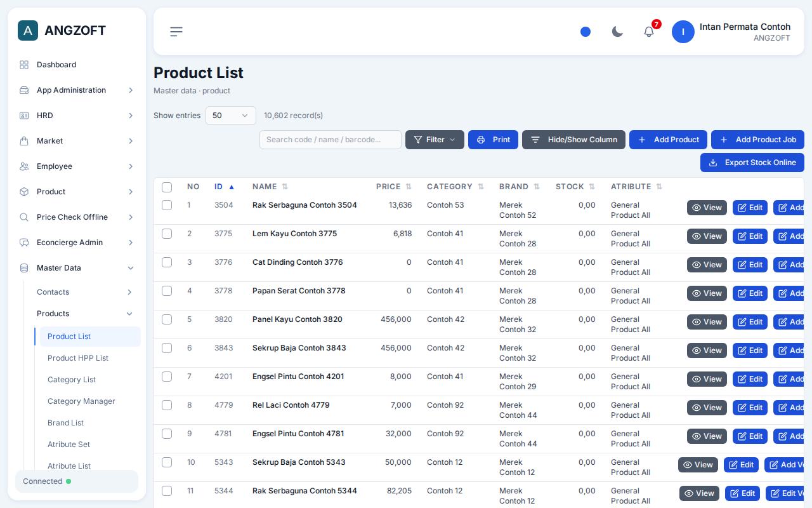Image resolution: width=812 pixels, height=508 pixels.
Task: Edit product Papan Serat Contoh 3778
Action: pos(750,293)
